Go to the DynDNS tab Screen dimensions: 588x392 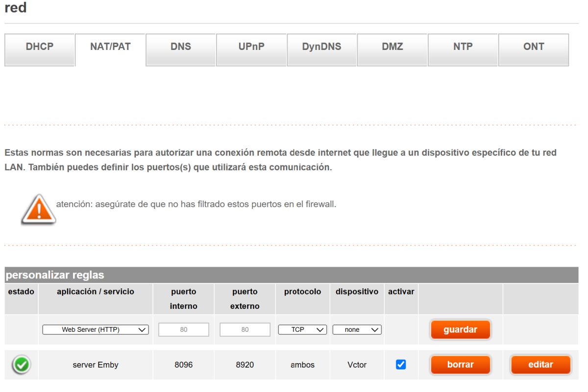click(321, 49)
